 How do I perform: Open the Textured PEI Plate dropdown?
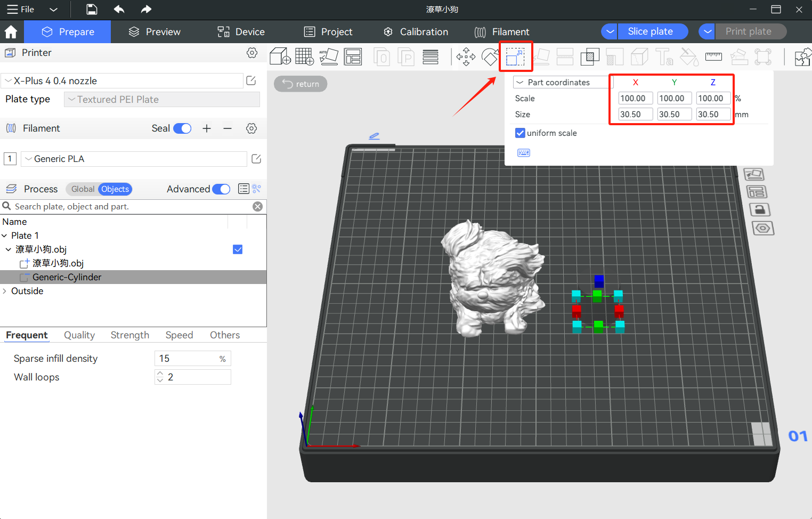pos(162,100)
